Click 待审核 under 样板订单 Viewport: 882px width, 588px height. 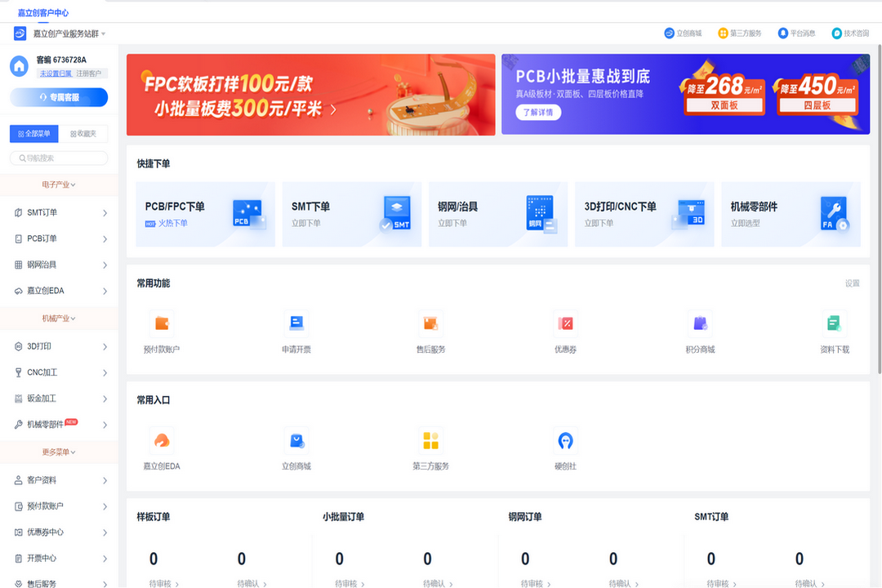click(x=163, y=583)
